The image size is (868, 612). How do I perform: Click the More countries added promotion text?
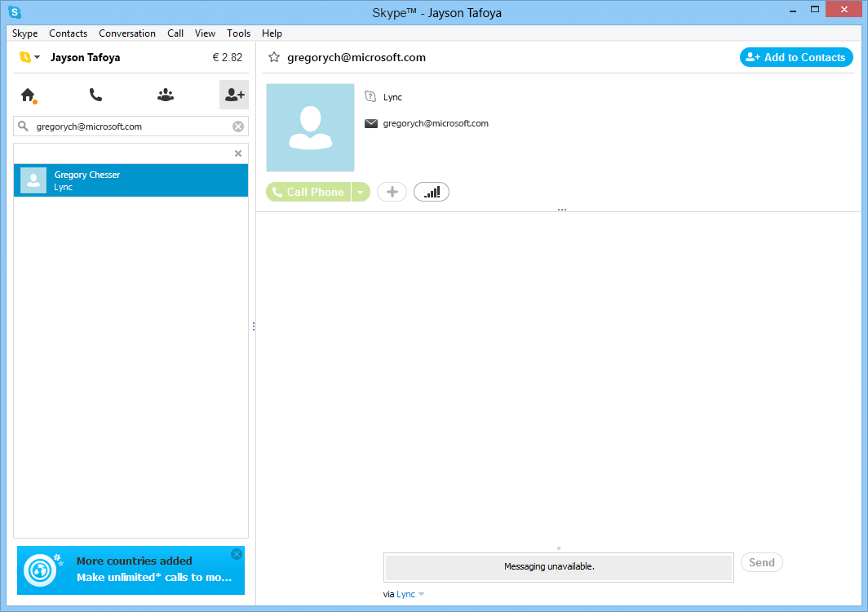point(134,561)
